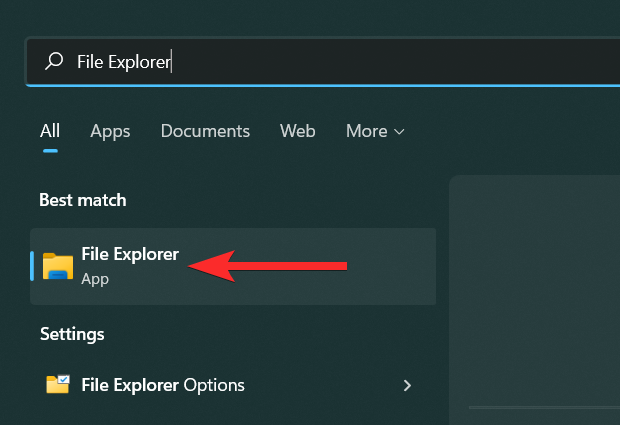Click the blue selection bar beside File Explorer
The height and width of the screenshot is (425, 620).
(x=33, y=266)
